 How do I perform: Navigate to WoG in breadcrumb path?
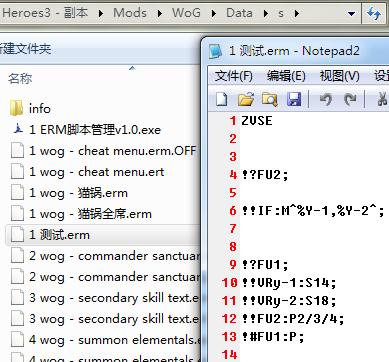pyautogui.click(x=186, y=13)
